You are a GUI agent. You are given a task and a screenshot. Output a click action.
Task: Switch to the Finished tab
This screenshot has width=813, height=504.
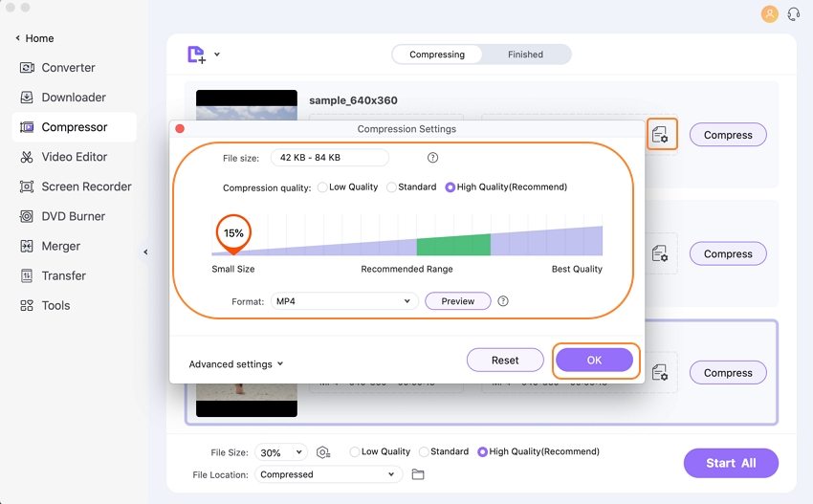[x=525, y=55]
